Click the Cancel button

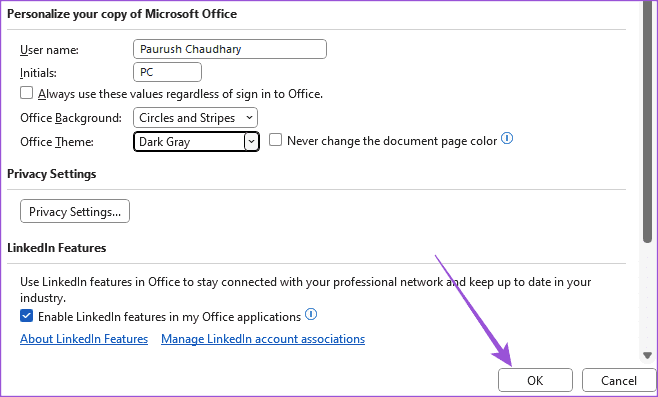619,380
